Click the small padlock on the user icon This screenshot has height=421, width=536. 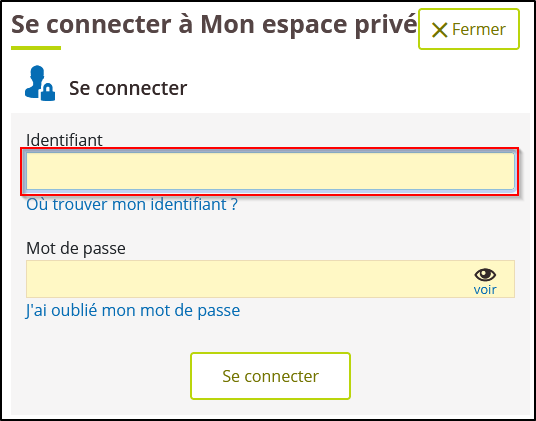click(48, 92)
